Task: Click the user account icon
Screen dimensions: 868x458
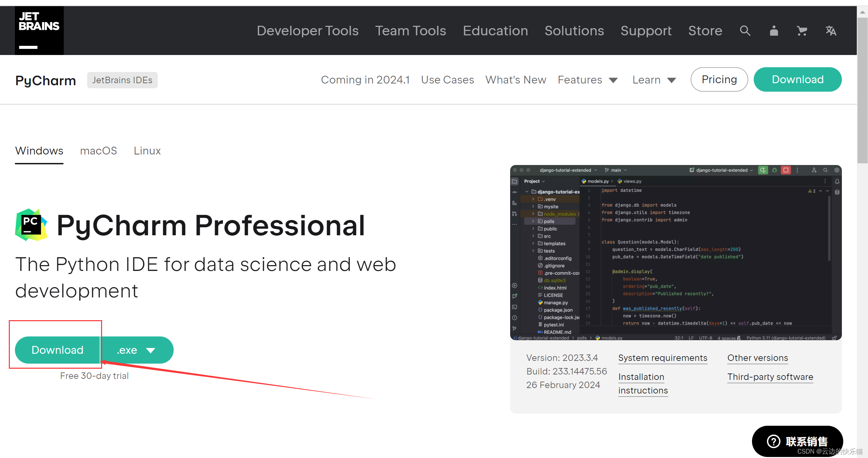Action: [x=774, y=31]
